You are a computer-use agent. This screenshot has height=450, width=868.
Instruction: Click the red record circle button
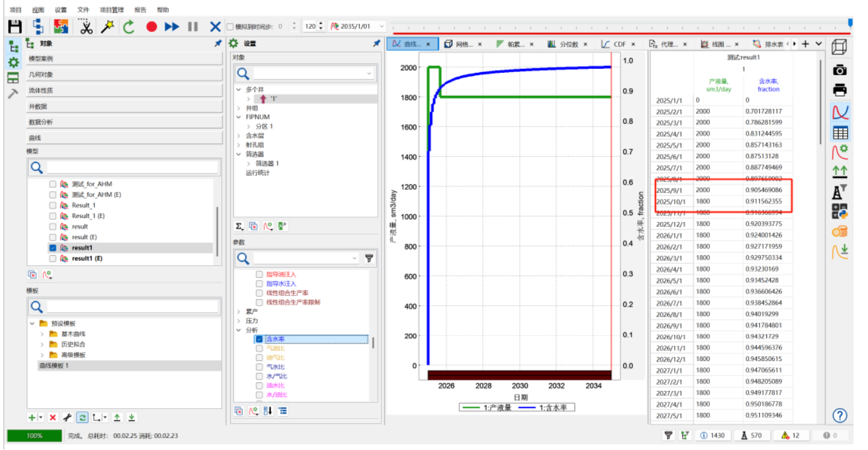(151, 26)
